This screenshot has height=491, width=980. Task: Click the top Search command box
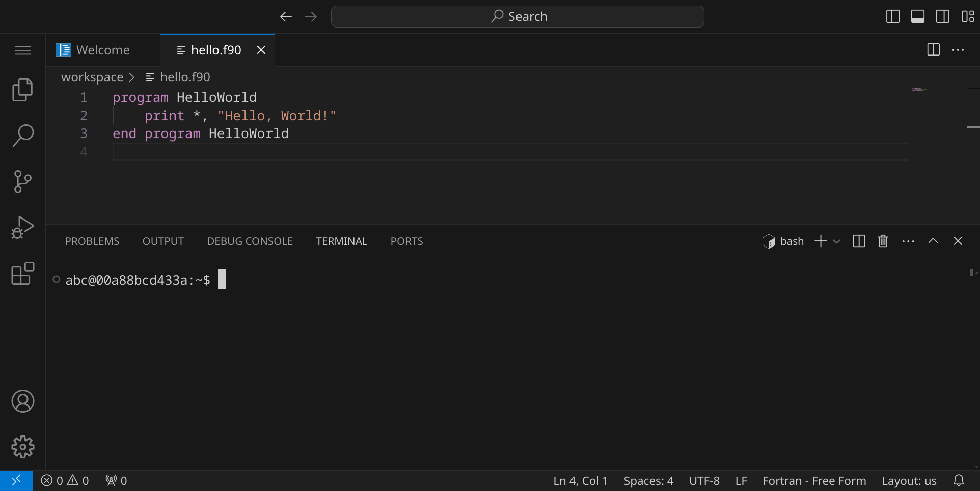[x=518, y=17]
